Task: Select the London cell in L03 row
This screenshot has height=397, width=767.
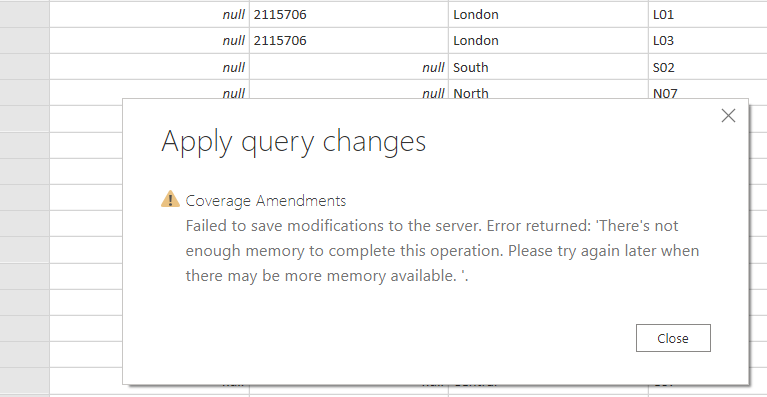Action: point(548,41)
